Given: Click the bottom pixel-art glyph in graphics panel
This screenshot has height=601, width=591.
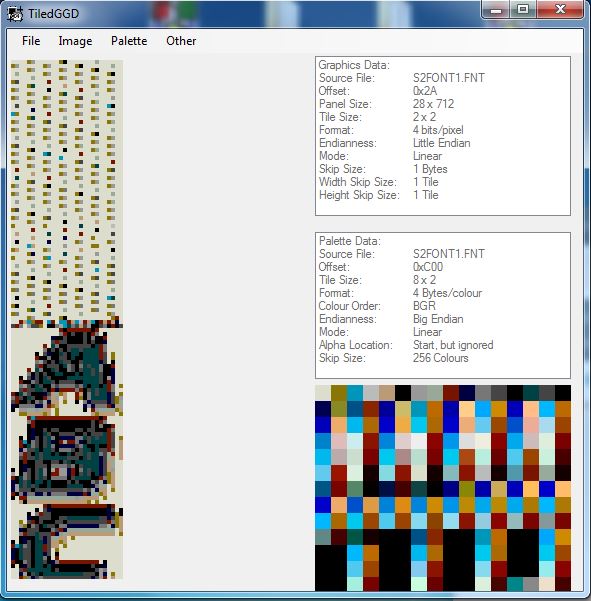Looking at the screenshot, I should click(x=67, y=541).
